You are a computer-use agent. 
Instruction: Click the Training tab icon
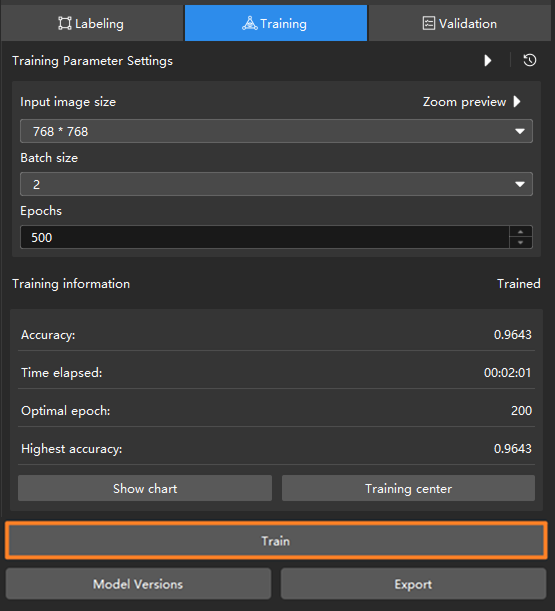(250, 23)
